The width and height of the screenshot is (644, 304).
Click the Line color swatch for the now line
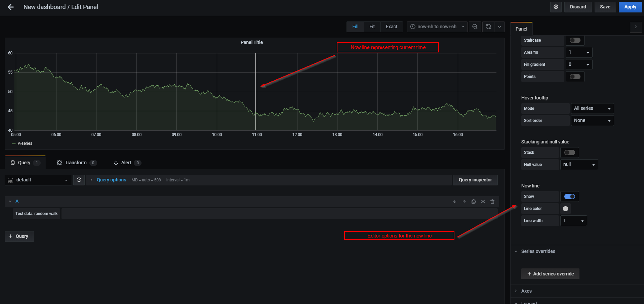(x=565, y=209)
